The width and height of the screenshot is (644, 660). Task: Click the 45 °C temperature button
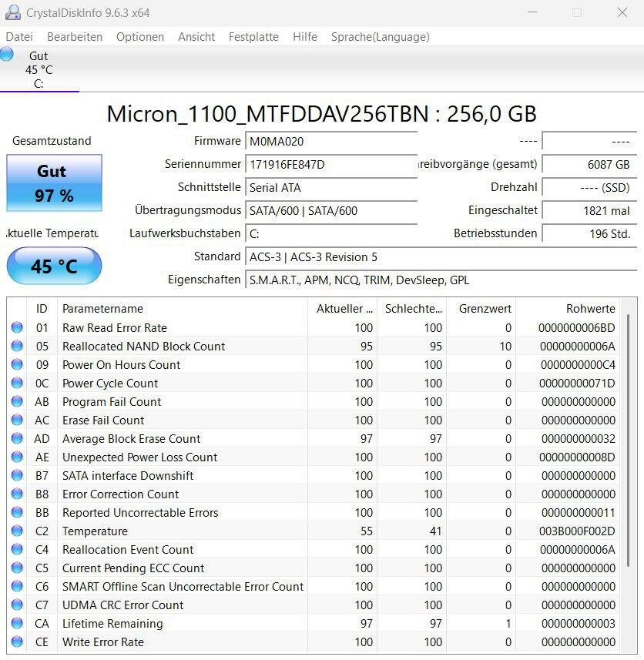pyautogui.click(x=54, y=266)
